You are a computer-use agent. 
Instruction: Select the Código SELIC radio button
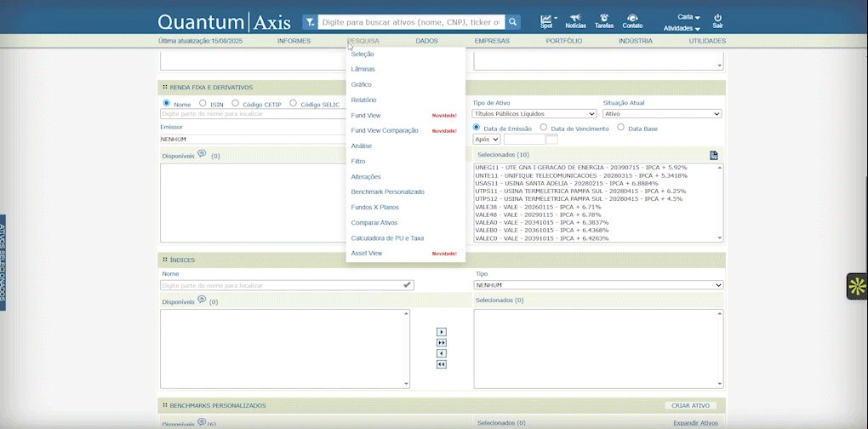tap(293, 103)
